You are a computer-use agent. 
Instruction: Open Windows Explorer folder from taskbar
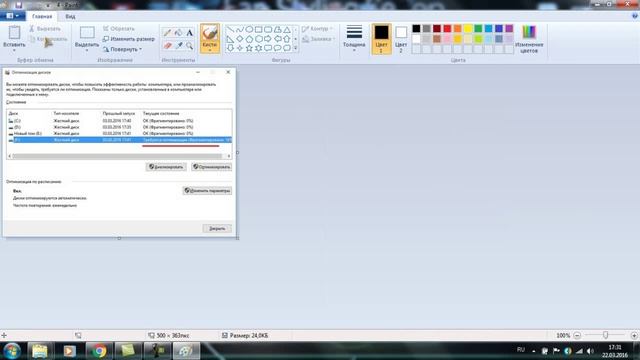[40, 351]
